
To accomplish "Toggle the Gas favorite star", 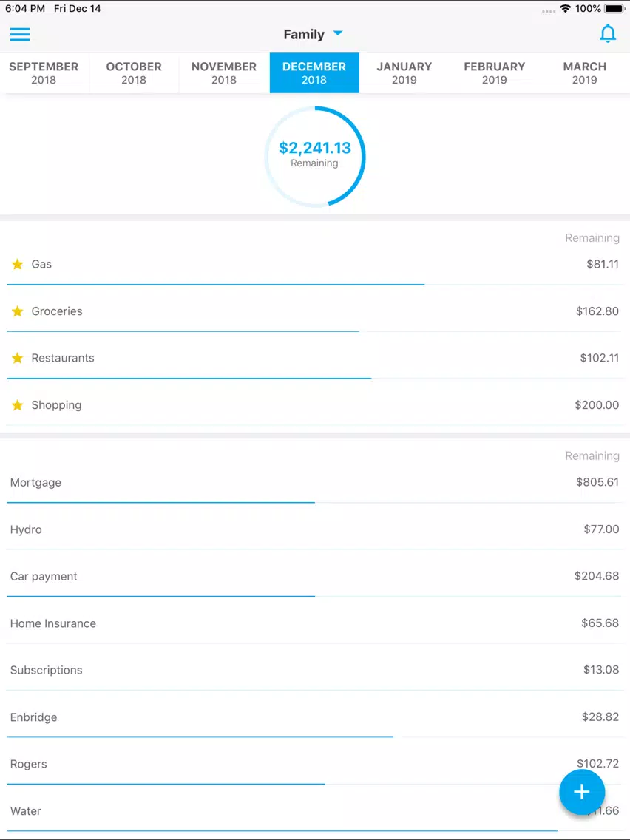I will coord(18,264).
